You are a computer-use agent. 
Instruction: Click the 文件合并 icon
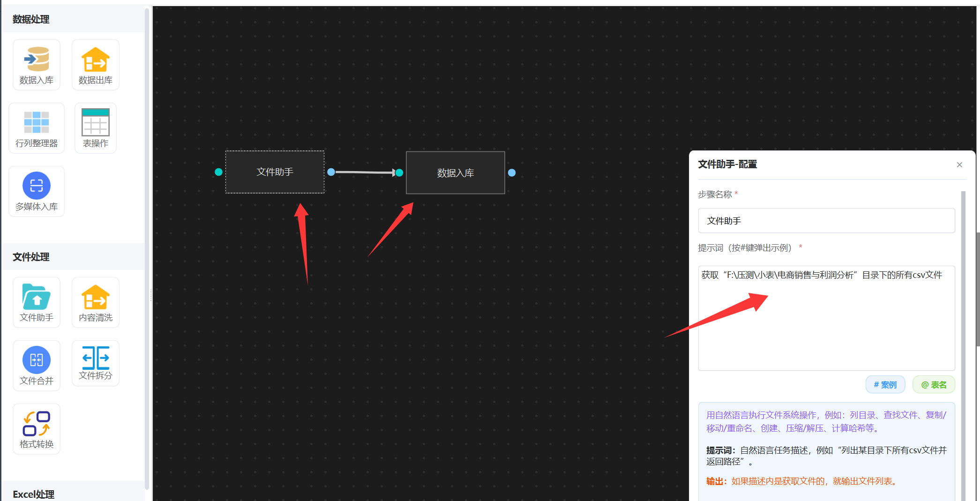point(37,360)
